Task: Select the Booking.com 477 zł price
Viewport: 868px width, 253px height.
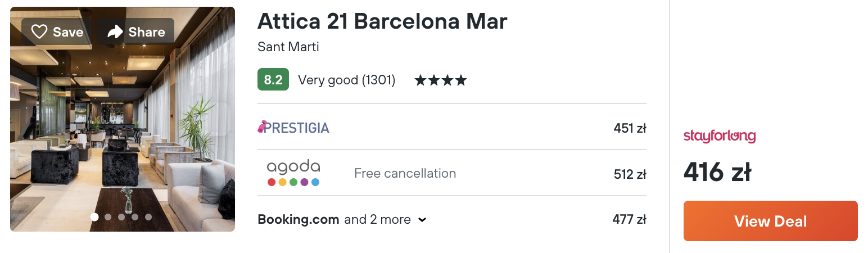Action: point(629,219)
